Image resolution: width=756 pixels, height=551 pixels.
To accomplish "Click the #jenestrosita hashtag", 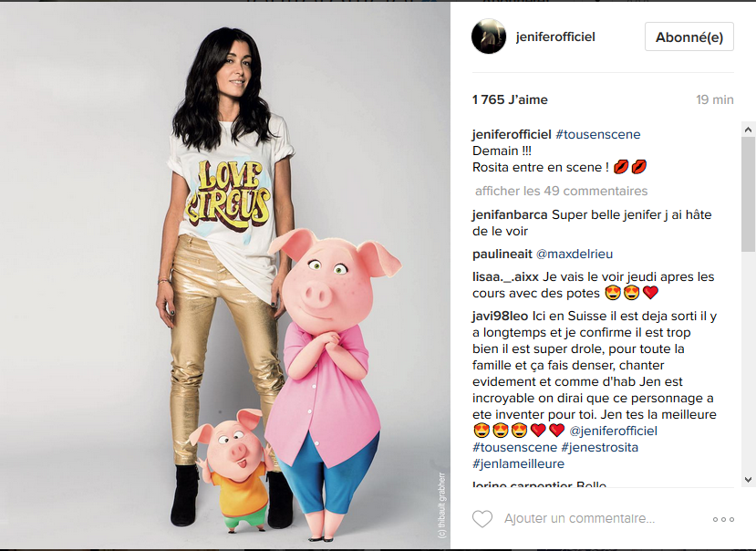I will 599,447.
